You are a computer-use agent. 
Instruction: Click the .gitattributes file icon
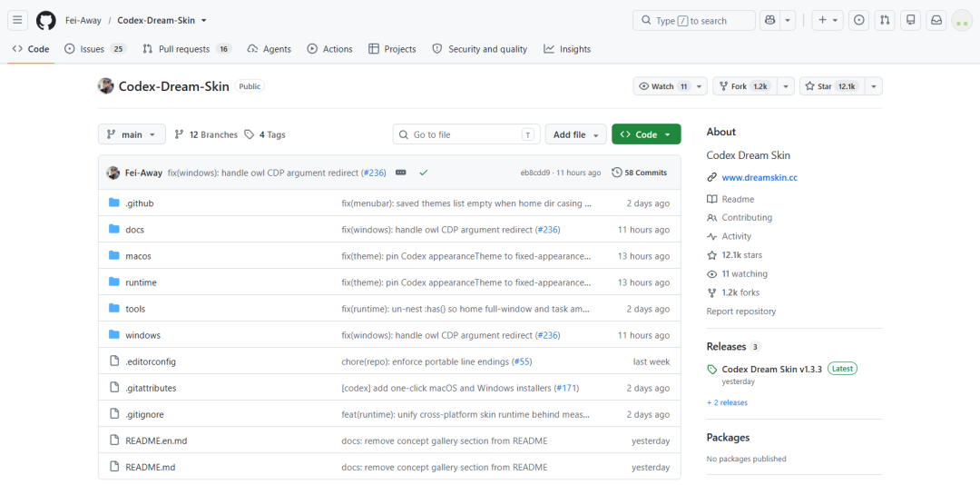[113, 388]
